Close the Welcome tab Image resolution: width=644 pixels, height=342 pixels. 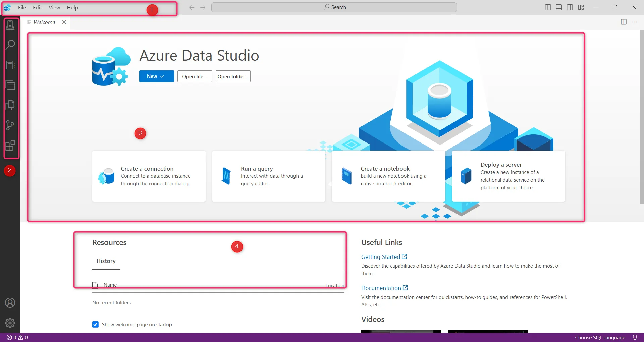(x=64, y=22)
